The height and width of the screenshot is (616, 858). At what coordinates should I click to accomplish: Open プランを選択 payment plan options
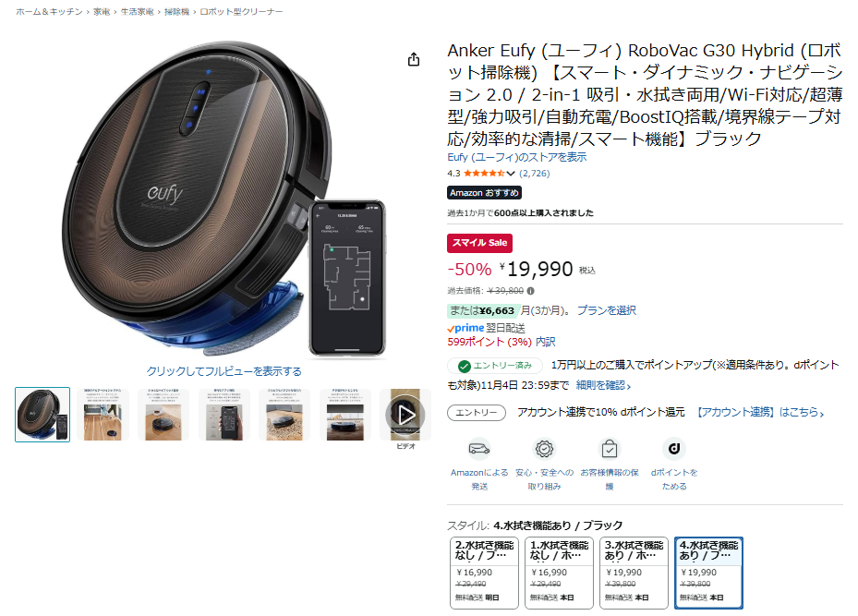pyautogui.click(x=606, y=310)
